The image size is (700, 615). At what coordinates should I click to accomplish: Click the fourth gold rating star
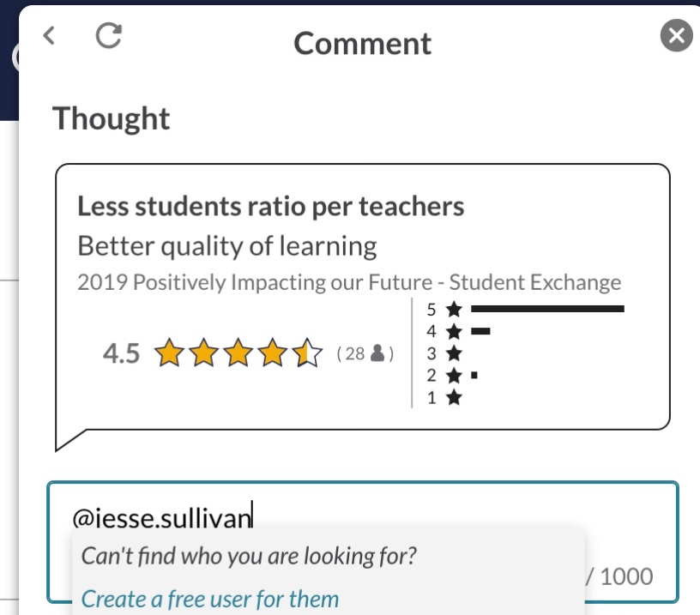tap(272, 353)
